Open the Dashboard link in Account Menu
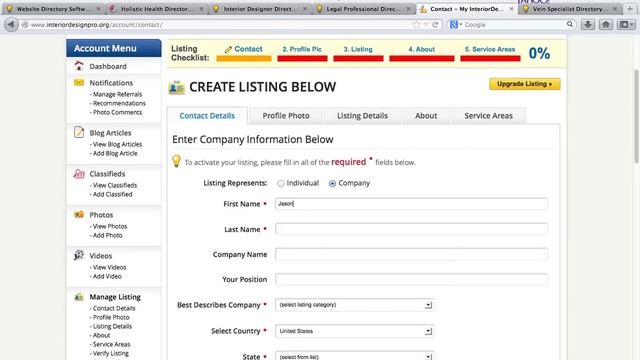This screenshot has height=360, width=640. (x=108, y=67)
